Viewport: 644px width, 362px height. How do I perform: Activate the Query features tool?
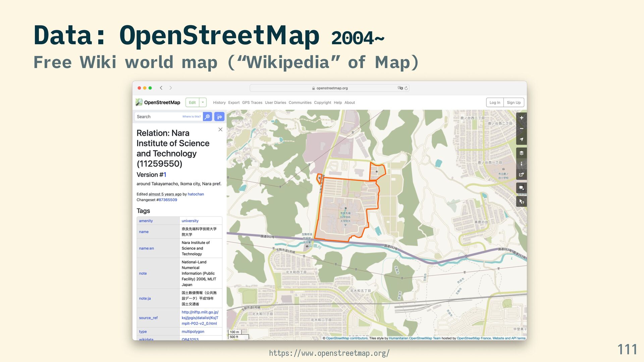(521, 201)
